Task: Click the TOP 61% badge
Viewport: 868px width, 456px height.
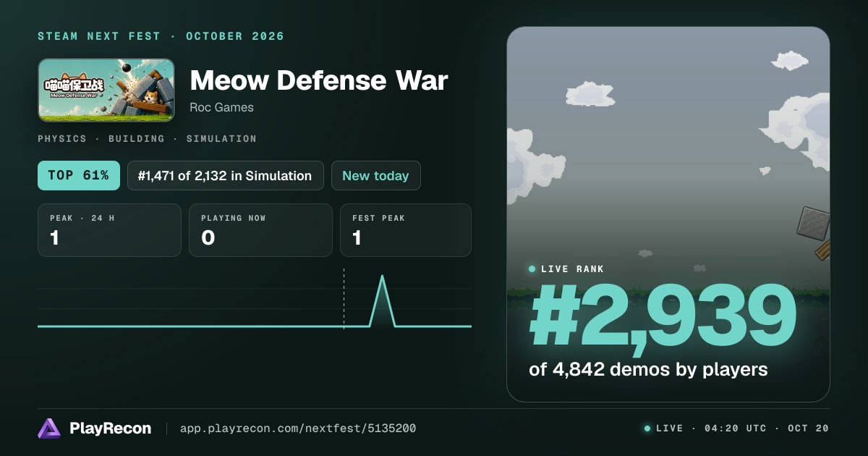Action: (79, 175)
